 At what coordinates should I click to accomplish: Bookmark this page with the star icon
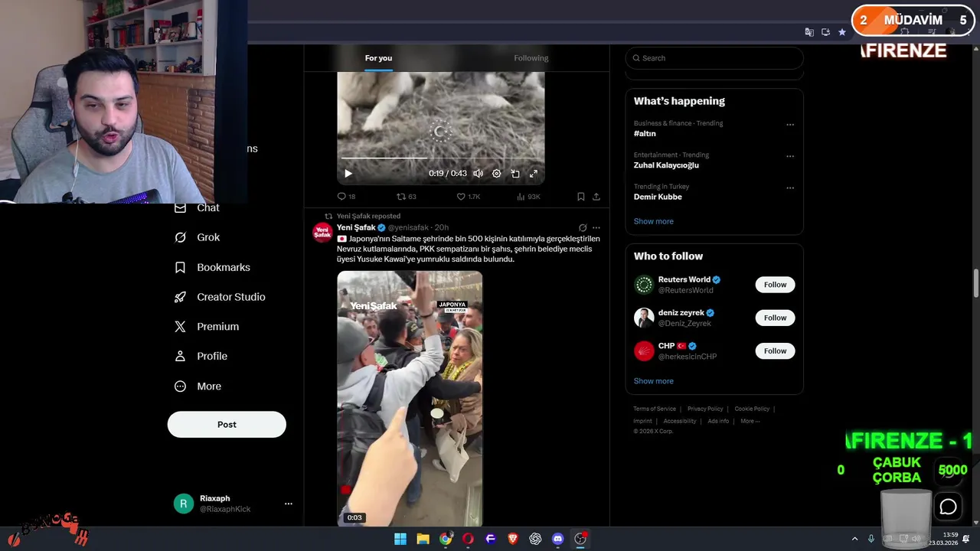tap(842, 32)
